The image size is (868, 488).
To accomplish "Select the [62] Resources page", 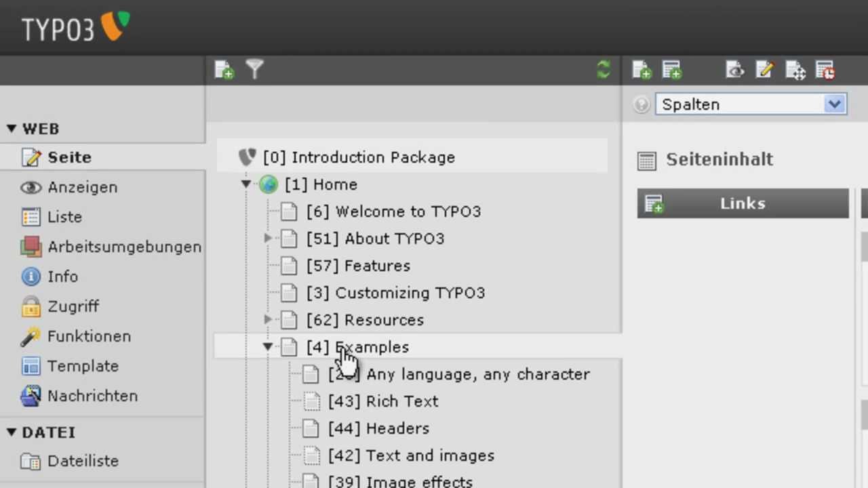I will click(365, 320).
